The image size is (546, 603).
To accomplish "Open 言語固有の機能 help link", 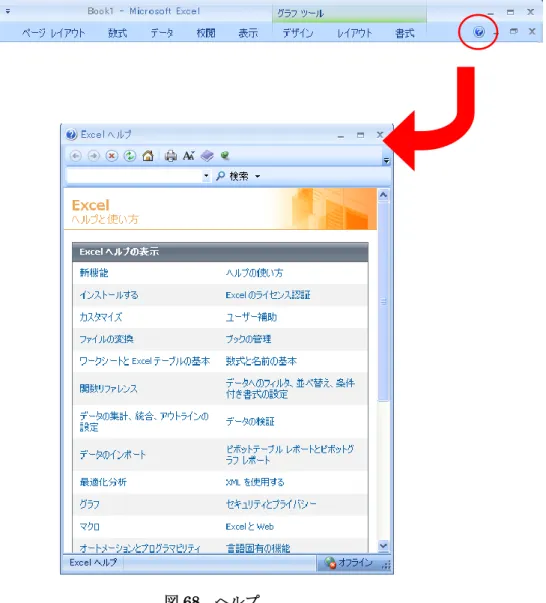I will (x=258, y=548).
